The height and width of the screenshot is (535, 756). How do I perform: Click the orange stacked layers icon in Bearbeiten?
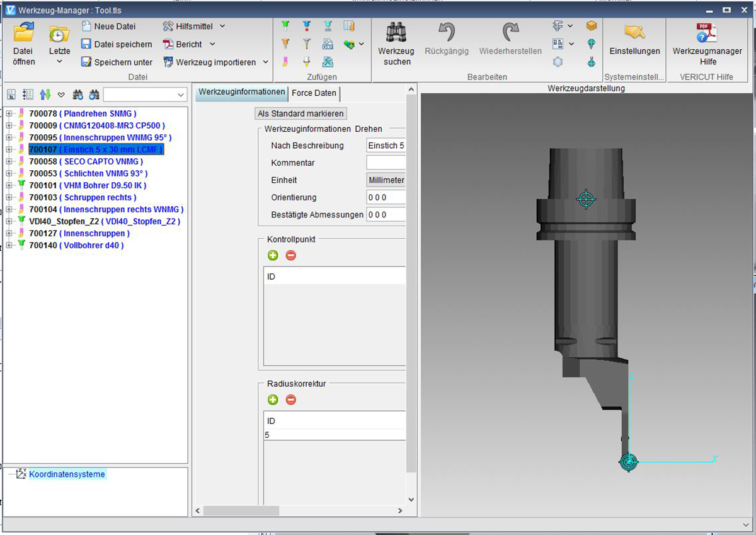pyautogui.click(x=591, y=26)
